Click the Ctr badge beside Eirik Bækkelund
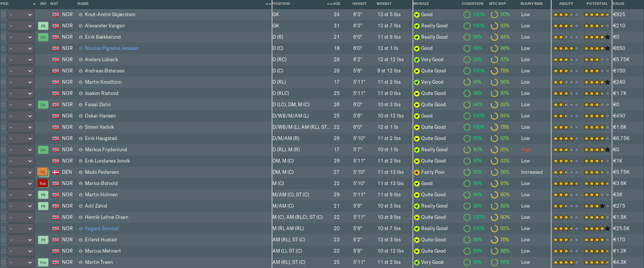The height and width of the screenshot is (268, 644). tap(43, 37)
